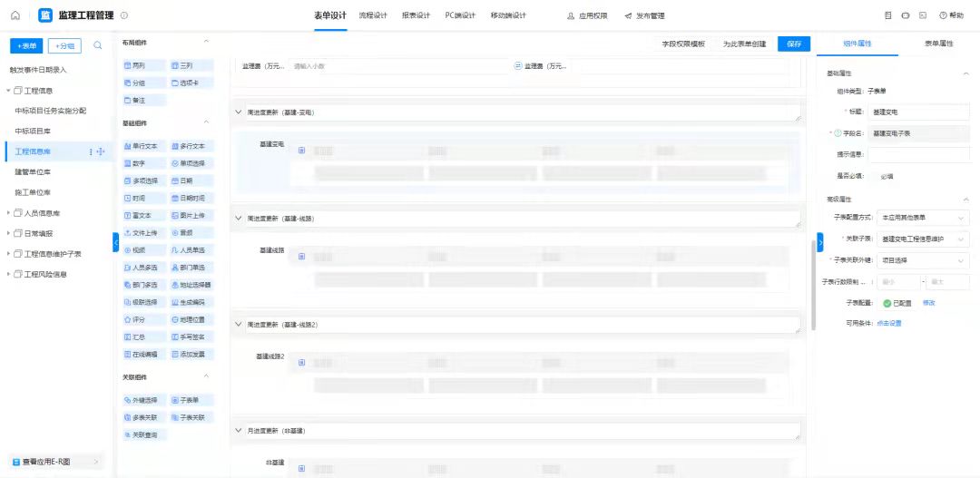Select the 图片上传 image upload component
The height and width of the screenshot is (478, 980).
coord(191,216)
